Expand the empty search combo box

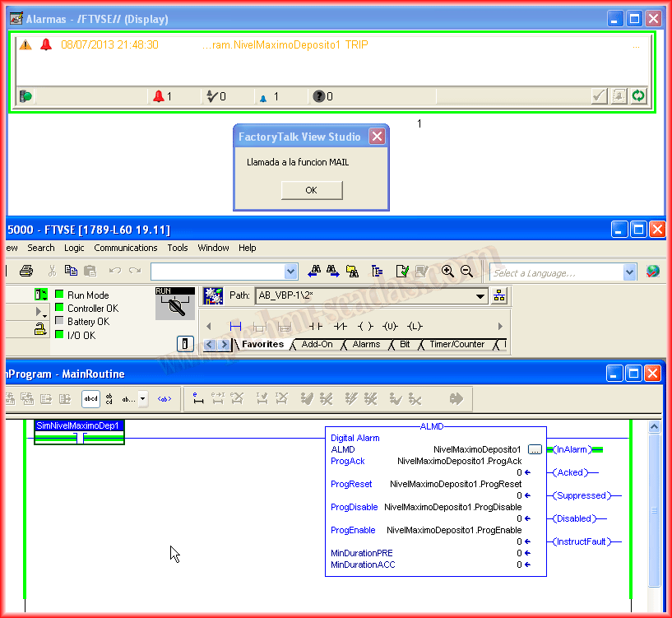tap(290, 272)
